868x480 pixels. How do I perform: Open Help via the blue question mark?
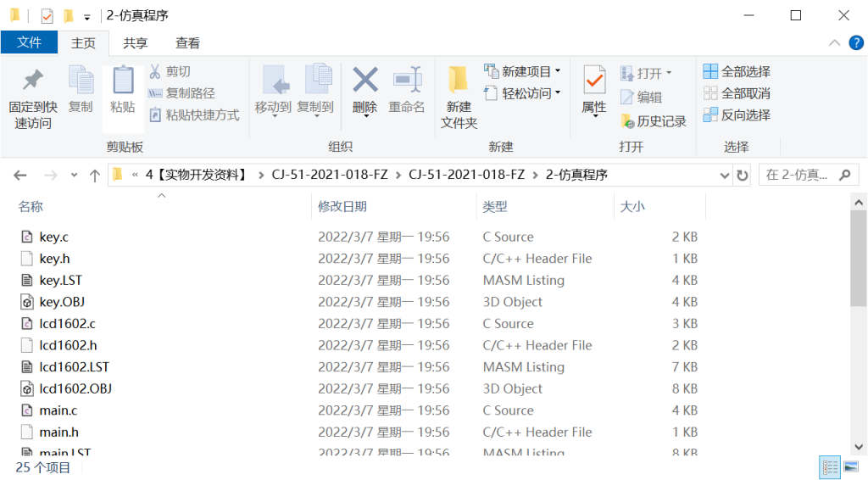tap(856, 42)
